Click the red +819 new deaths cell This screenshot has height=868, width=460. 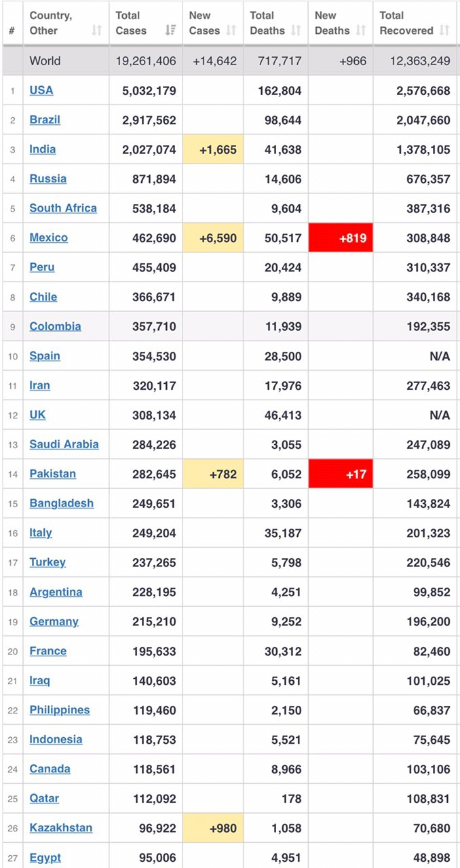341,238
